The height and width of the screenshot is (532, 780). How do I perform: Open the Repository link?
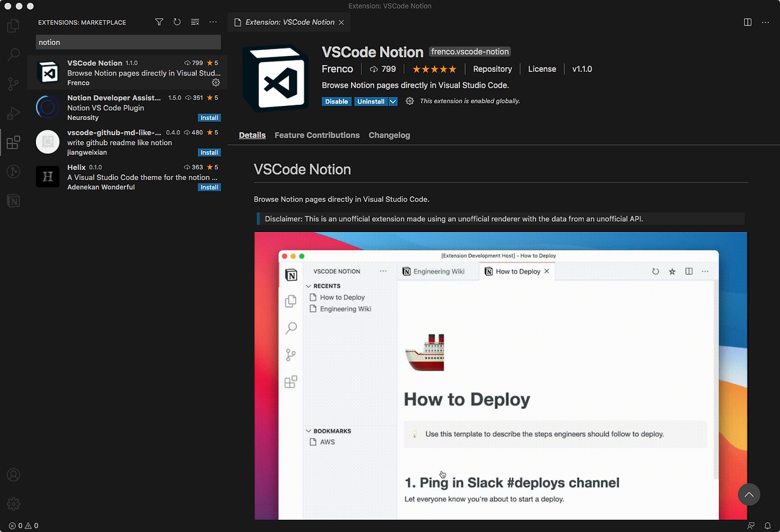(x=492, y=69)
